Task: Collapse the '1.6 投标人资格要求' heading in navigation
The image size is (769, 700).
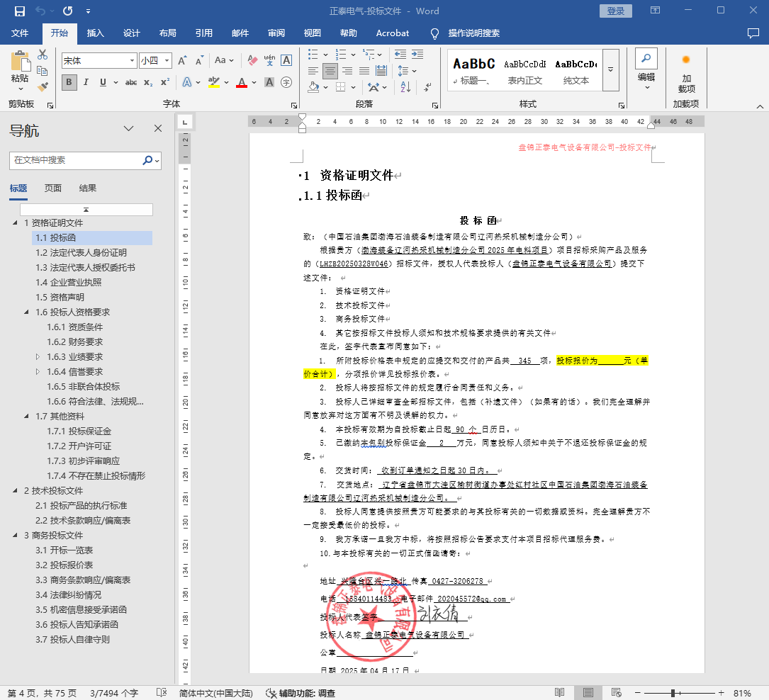Action: [x=26, y=312]
